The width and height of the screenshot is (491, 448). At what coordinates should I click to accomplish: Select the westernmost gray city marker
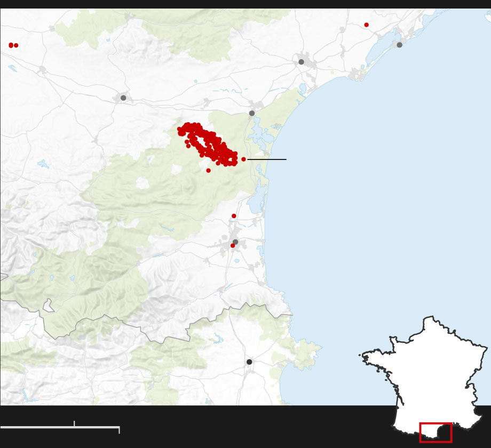pyautogui.click(x=123, y=98)
